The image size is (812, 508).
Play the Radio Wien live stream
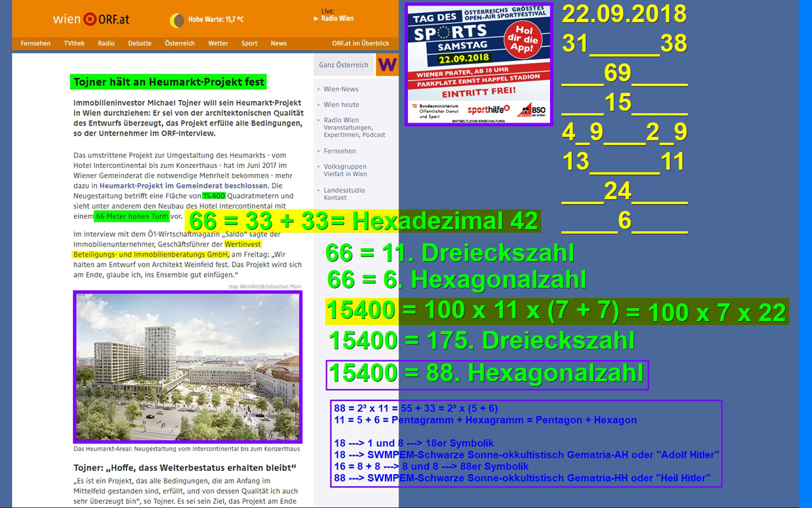point(335,19)
